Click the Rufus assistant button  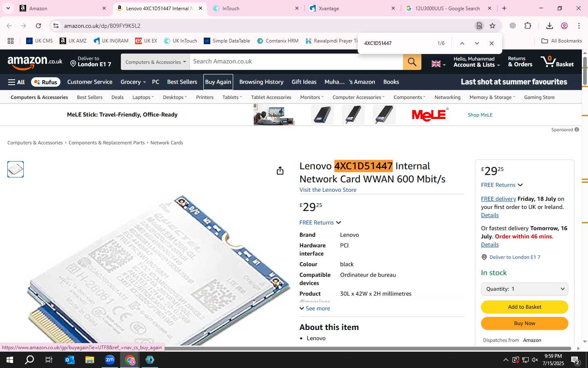pyautogui.click(x=46, y=82)
